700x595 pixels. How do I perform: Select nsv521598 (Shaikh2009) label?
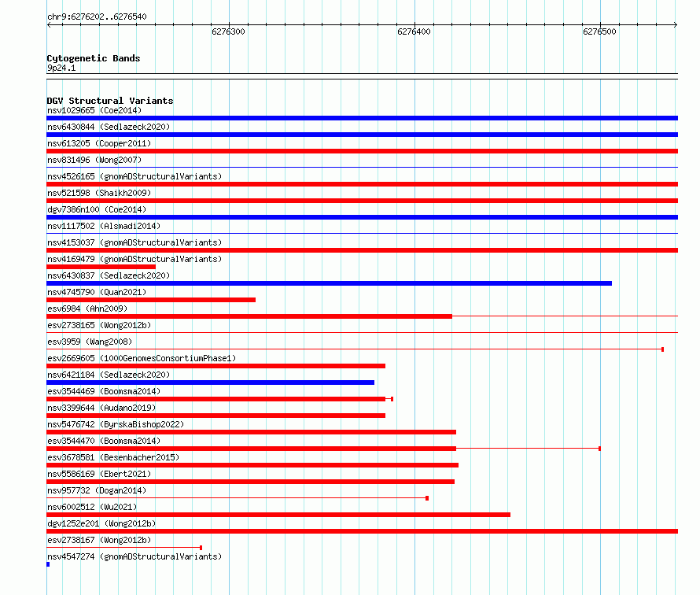click(99, 193)
